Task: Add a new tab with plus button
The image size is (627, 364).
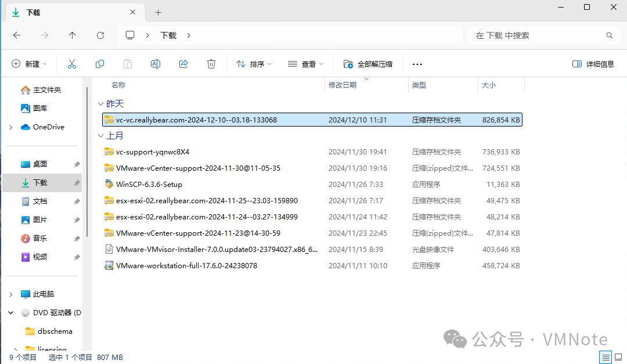Action: click(x=158, y=13)
